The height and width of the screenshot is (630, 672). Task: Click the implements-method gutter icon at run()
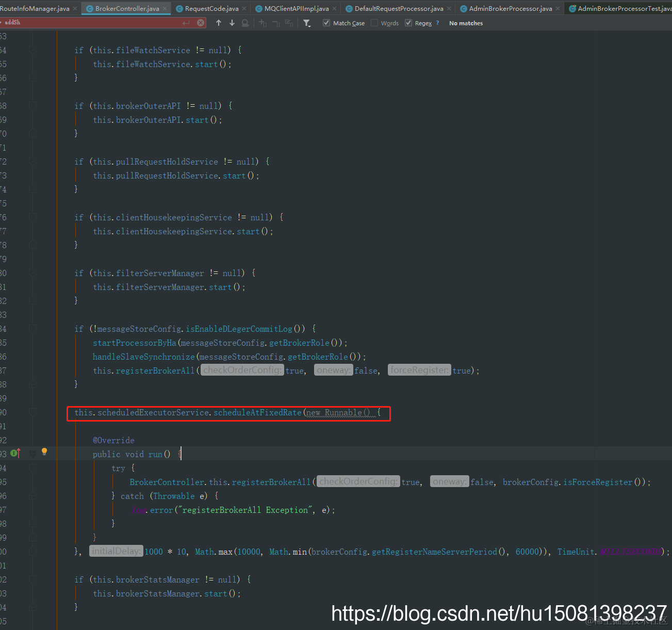(15, 453)
